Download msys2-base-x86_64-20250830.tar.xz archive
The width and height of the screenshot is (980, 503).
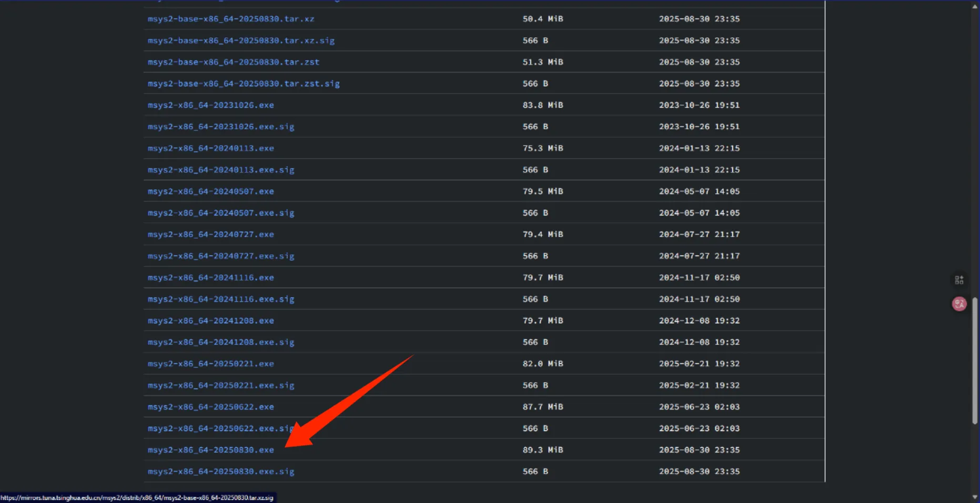coord(230,19)
